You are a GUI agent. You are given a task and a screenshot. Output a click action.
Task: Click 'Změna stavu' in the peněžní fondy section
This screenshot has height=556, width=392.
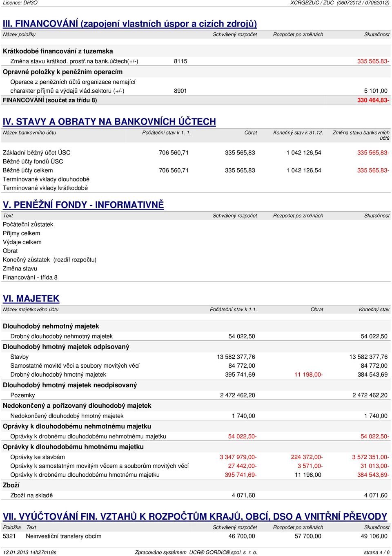tap(20, 268)
